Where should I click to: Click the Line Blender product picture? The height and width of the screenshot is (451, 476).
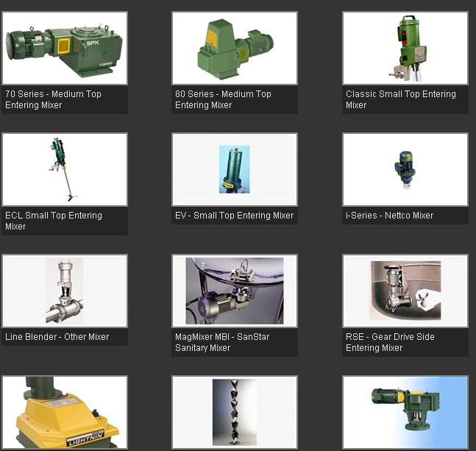pos(65,291)
